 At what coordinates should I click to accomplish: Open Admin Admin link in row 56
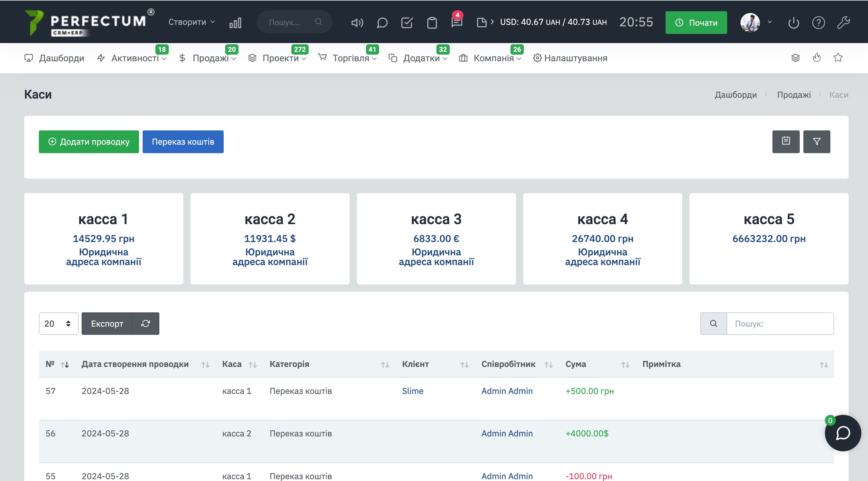point(507,433)
